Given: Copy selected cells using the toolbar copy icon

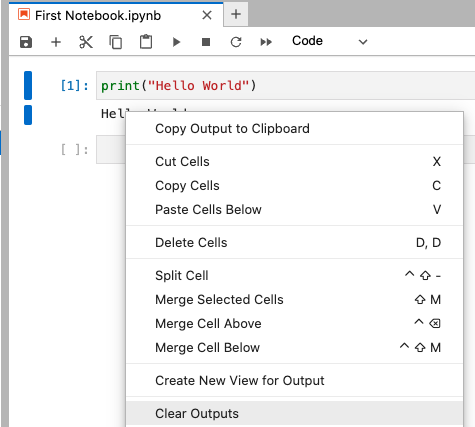Looking at the screenshot, I should 116,42.
